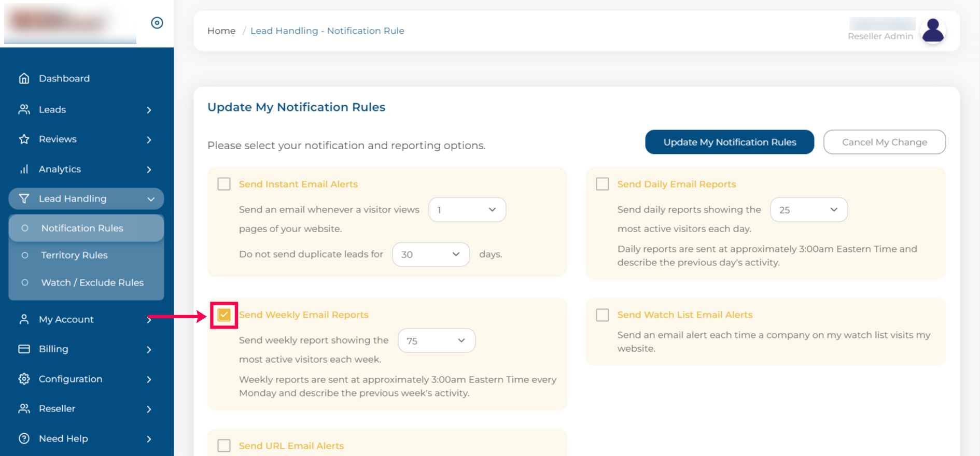Expand the Leads menu chevron
The height and width of the screenshot is (456, 980).
tap(149, 110)
